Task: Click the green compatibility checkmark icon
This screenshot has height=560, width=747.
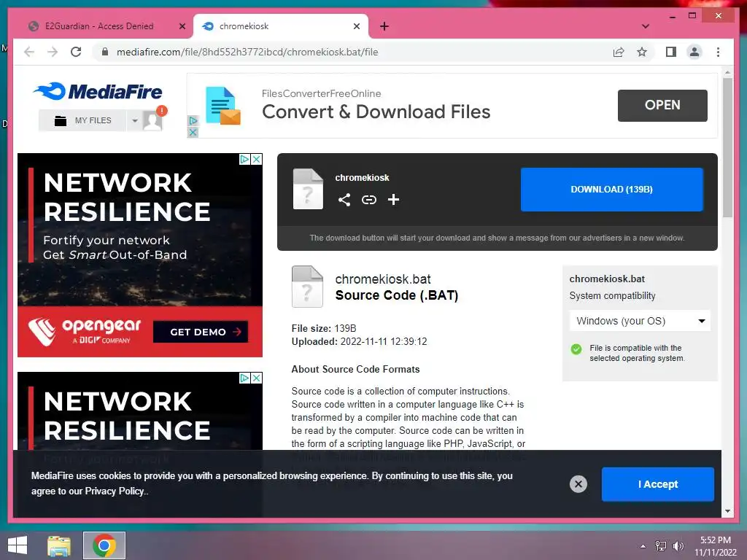Action: click(576, 349)
